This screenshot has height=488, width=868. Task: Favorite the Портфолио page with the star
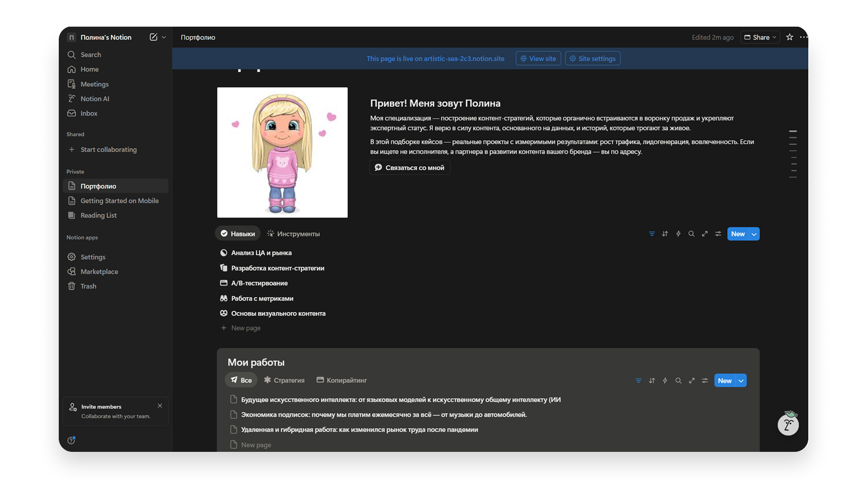pos(789,37)
